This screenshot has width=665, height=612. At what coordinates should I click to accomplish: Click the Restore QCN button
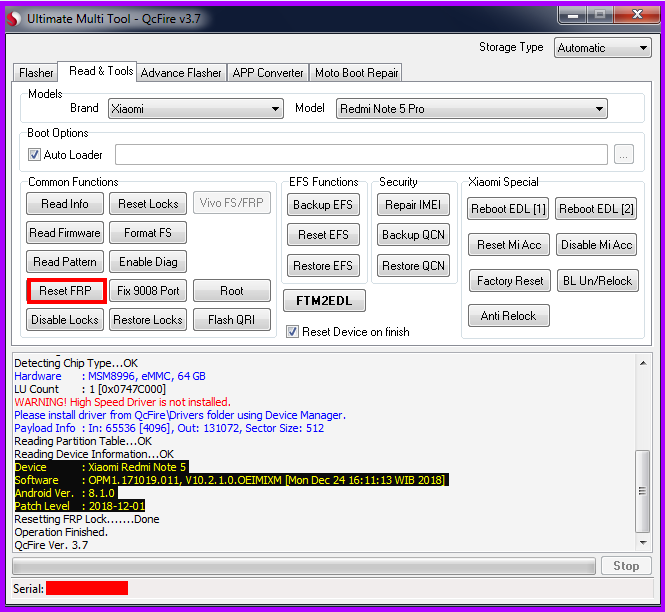click(x=413, y=266)
